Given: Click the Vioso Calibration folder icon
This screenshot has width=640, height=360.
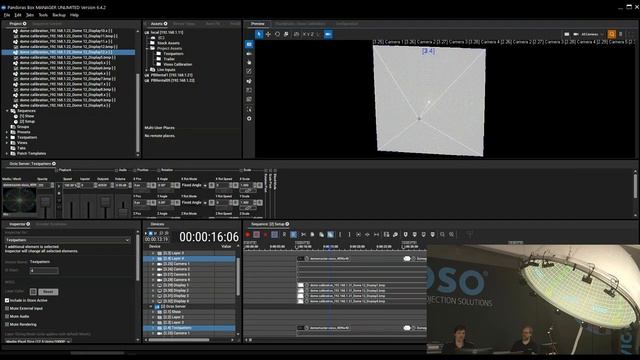Looking at the screenshot, I should [159, 64].
